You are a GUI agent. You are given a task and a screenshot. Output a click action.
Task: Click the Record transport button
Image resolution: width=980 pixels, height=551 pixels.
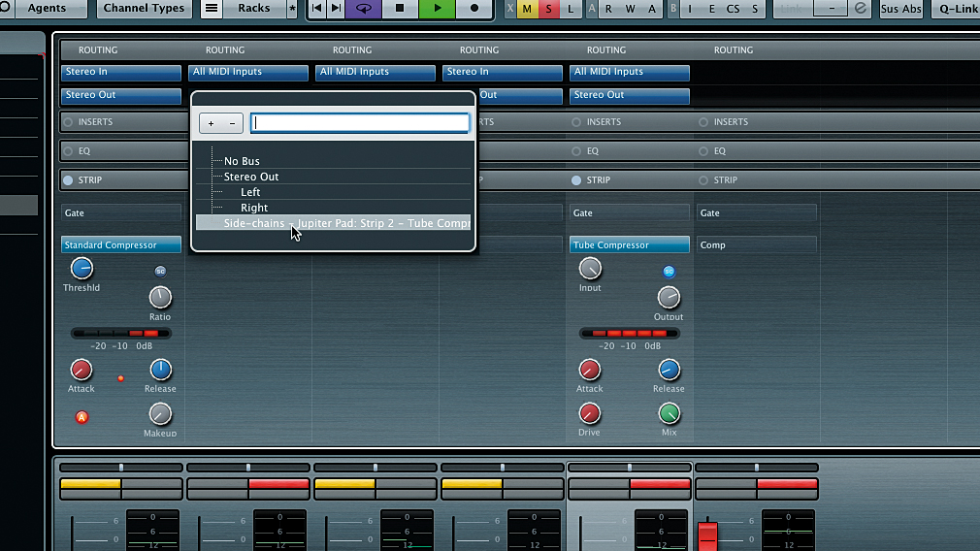pos(474,8)
